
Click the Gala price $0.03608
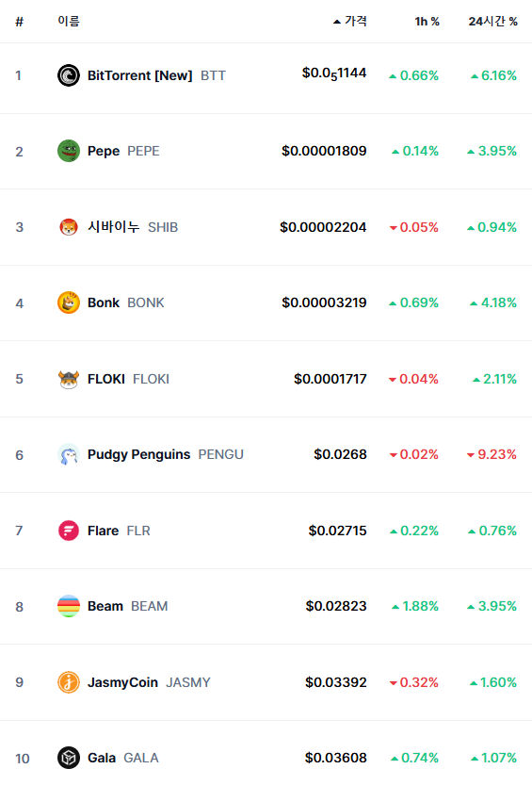tap(336, 758)
